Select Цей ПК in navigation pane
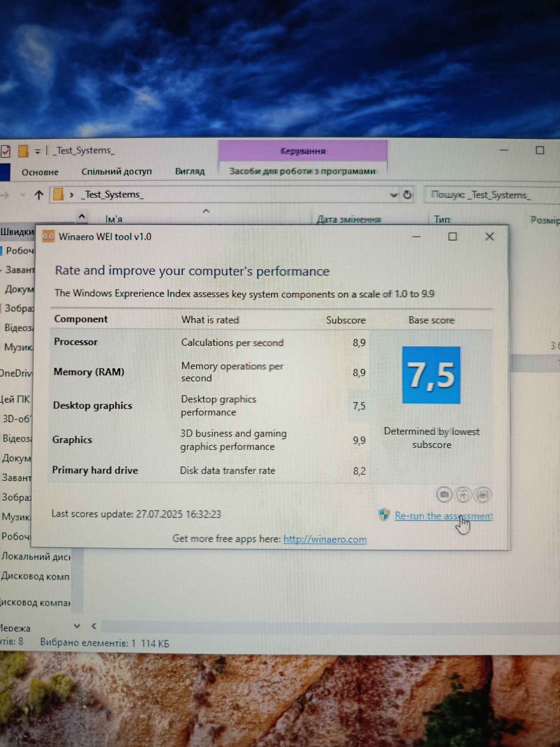 tap(15, 399)
